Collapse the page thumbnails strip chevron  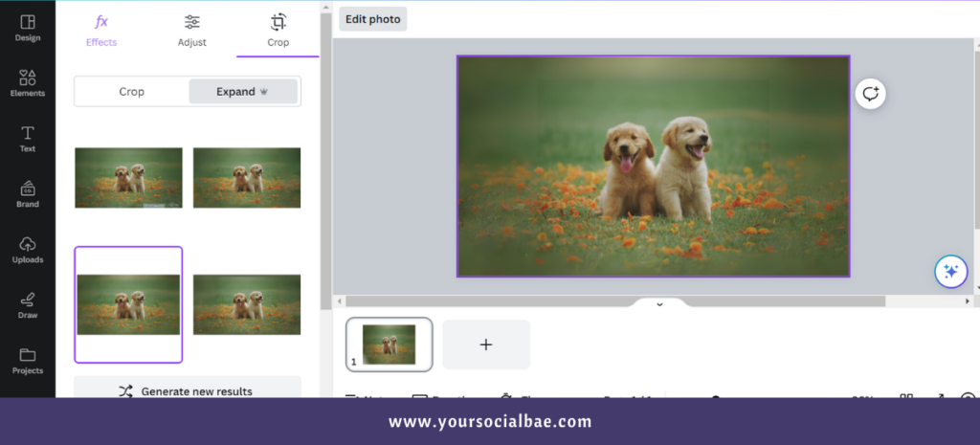point(659,303)
